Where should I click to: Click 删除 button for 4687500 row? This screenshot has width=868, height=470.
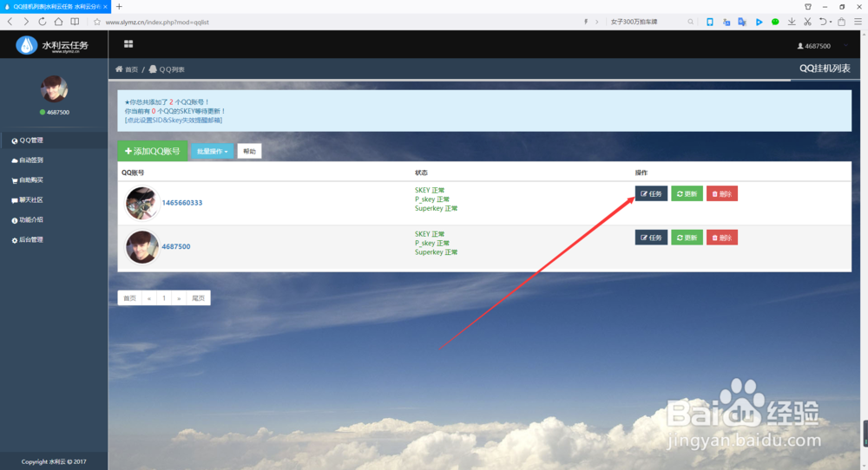click(722, 238)
